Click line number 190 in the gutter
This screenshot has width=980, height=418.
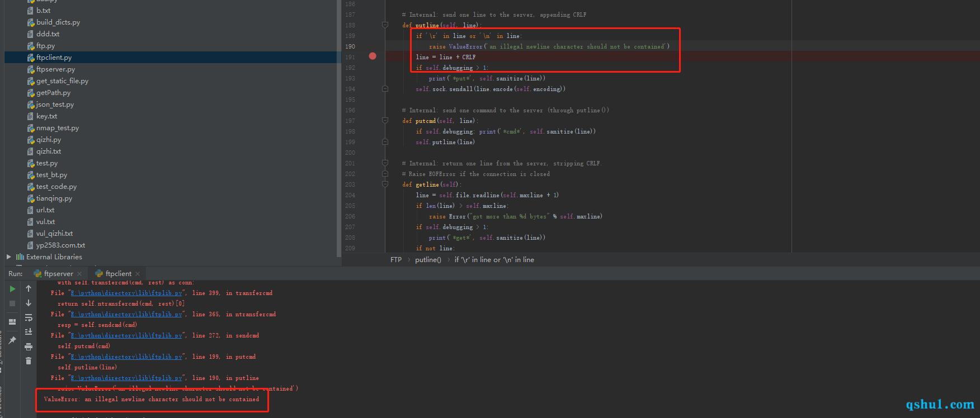[x=350, y=46]
